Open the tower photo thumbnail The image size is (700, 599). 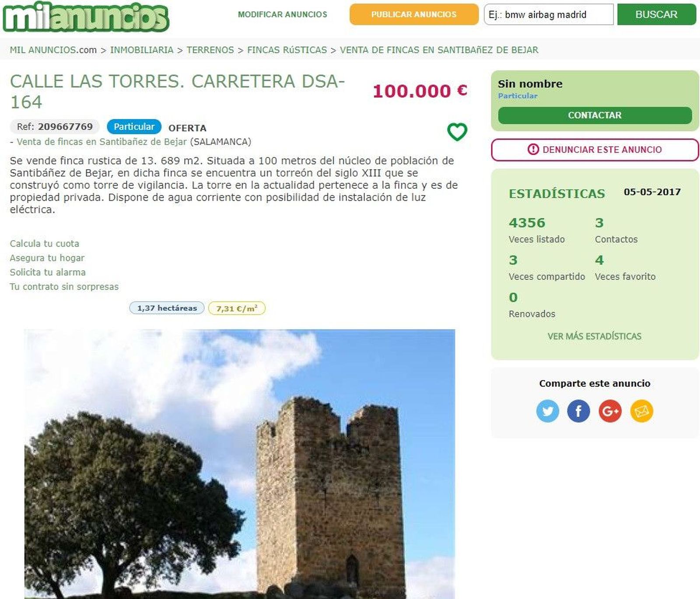pos(240,464)
